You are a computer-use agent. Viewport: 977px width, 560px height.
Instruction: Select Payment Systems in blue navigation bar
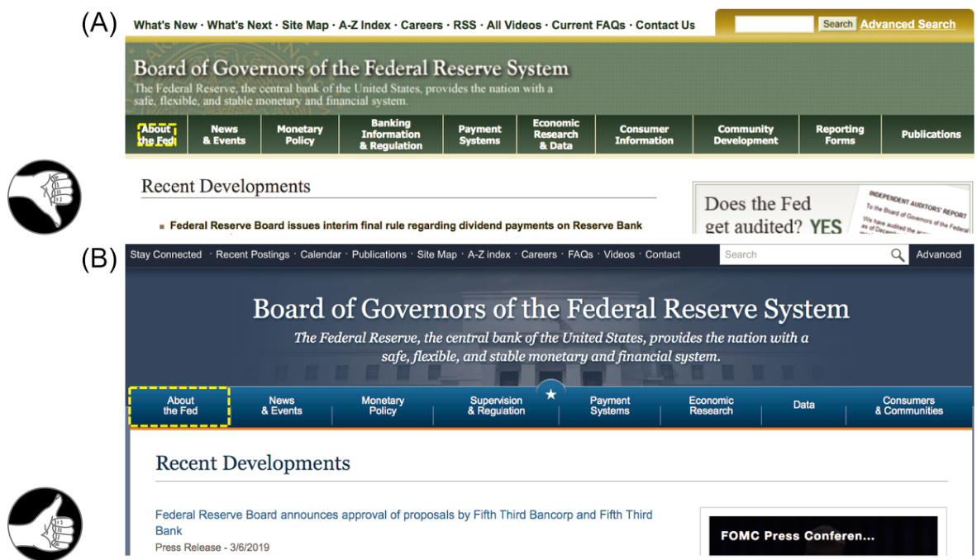pos(610,406)
